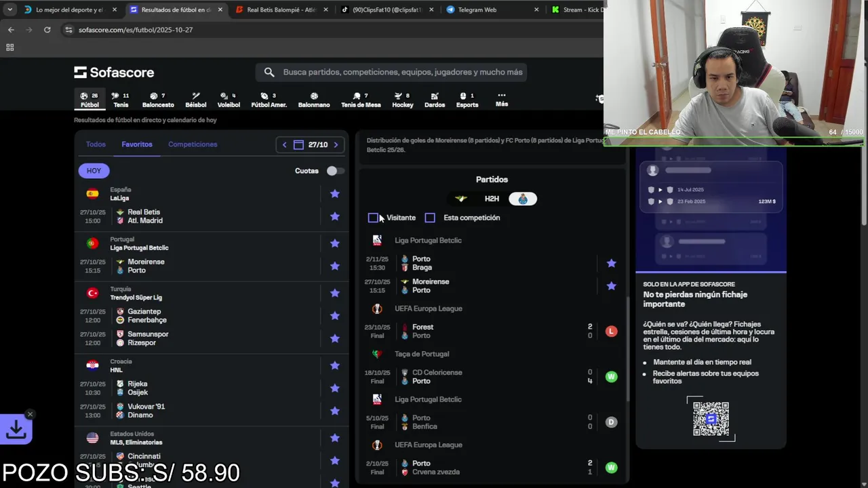This screenshot has width=868, height=488.
Task: Click the Sofascore logo
Action: point(114,73)
